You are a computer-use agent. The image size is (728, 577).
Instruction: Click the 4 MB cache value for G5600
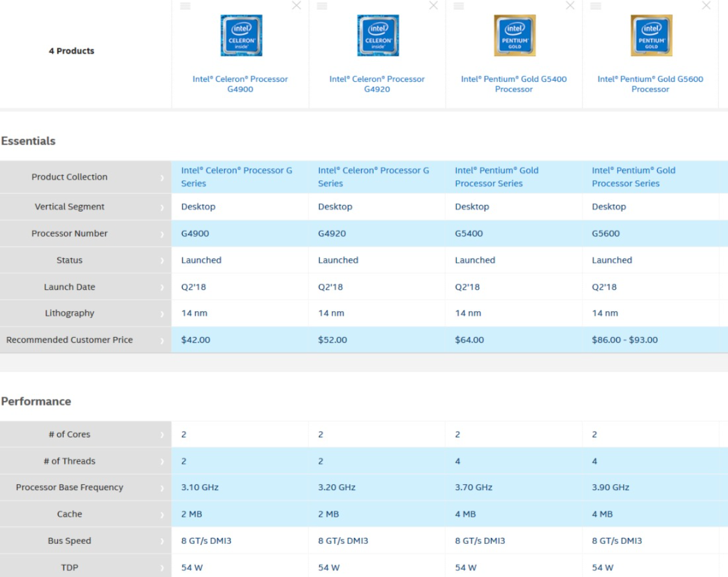click(x=603, y=514)
